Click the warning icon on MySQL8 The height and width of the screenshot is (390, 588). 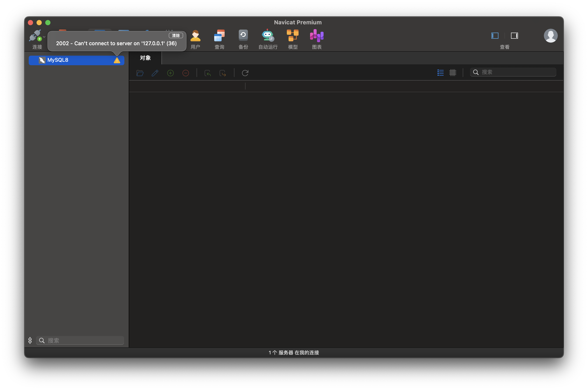point(117,60)
